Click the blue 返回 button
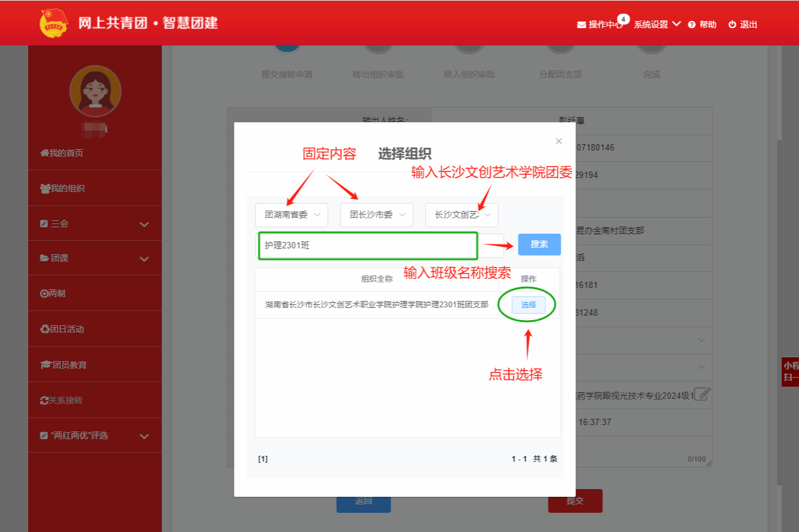This screenshot has height=532, width=799. (x=364, y=501)
